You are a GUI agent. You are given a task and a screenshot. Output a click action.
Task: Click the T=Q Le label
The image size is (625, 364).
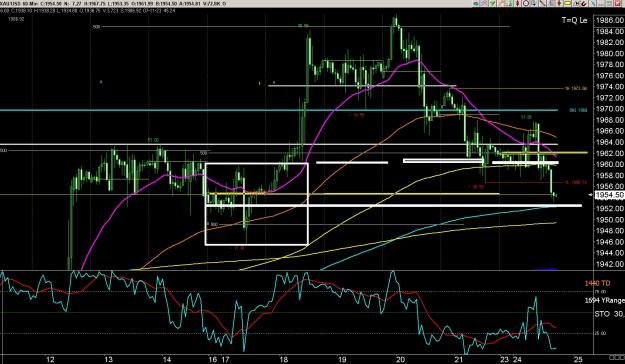574,20
